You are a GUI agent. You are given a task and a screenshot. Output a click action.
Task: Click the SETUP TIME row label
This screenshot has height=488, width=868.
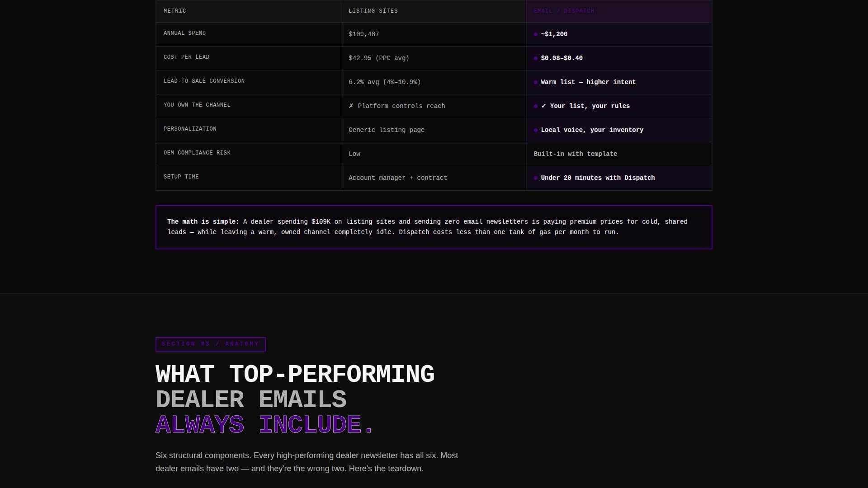pyautogui.click(x=181, y=177)
